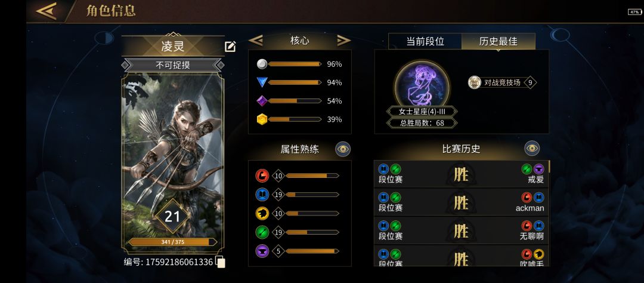Screen dimensions: 644x283
Task: Switch to the 当前段位 tab
Action: tap(425, 42)
